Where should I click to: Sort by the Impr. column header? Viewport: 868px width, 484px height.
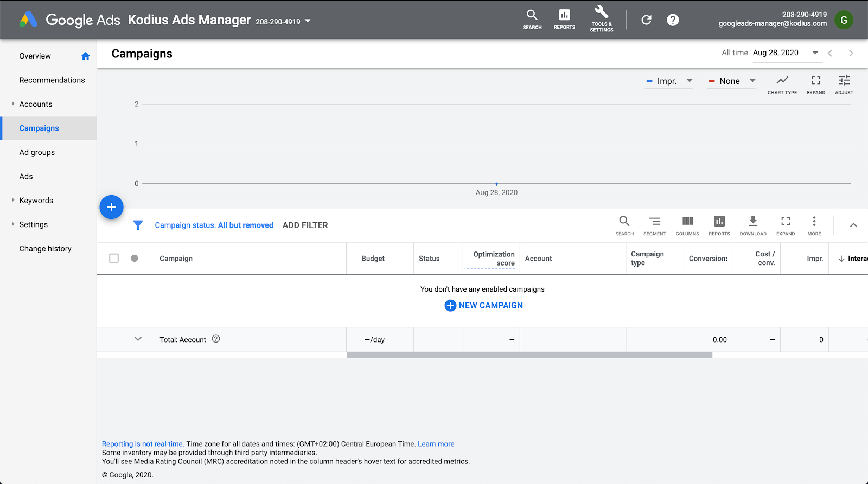click(x=815, y=259)
